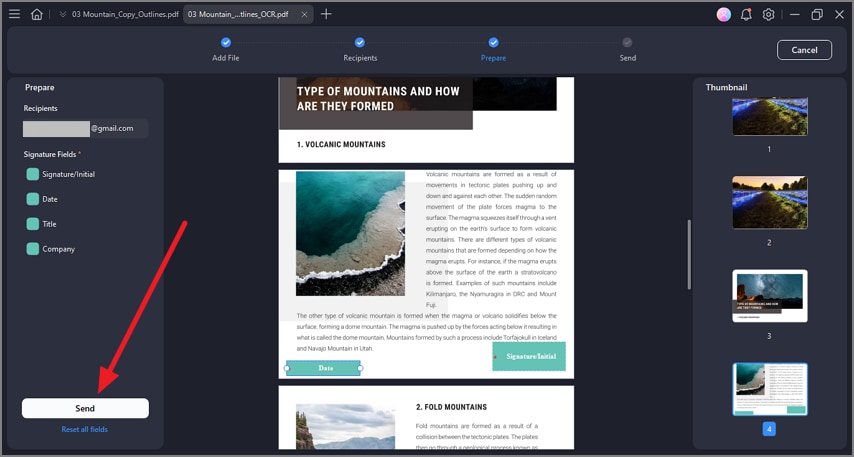This screenshot has height=457, width=854.
Task: Click the Thumbnail panel title
Action: click(x=726, y=87)
